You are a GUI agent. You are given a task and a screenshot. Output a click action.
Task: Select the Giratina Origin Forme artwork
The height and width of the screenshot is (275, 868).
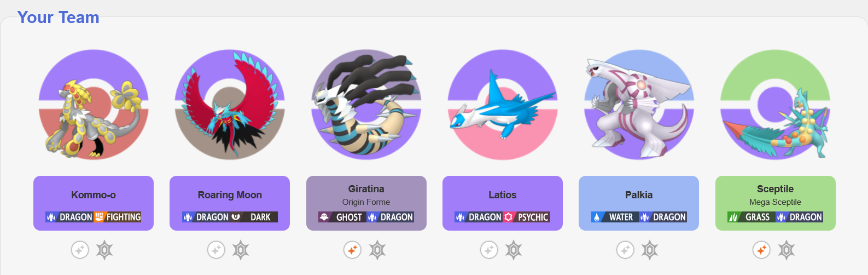pos(366,105)
